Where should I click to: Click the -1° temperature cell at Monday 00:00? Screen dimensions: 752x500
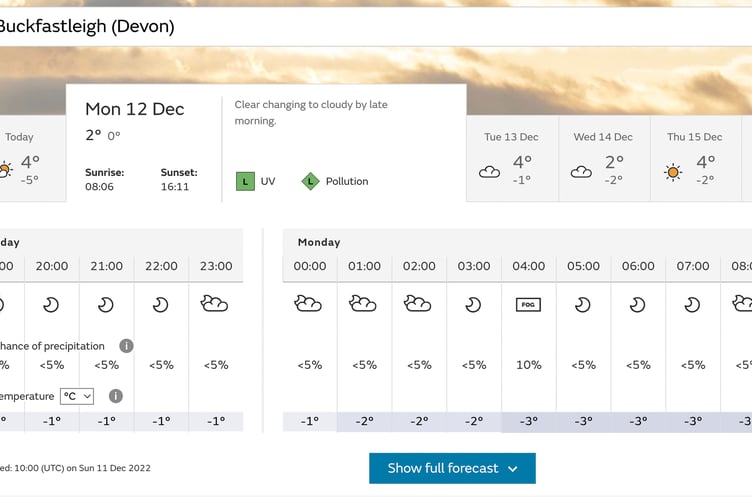[x=310, y=421]
